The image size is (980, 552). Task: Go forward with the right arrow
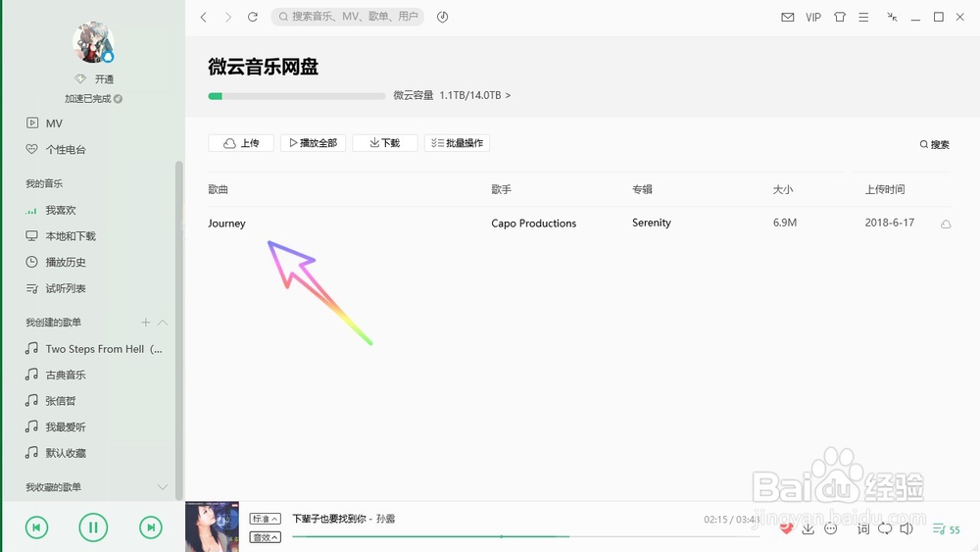coord(228,17)
